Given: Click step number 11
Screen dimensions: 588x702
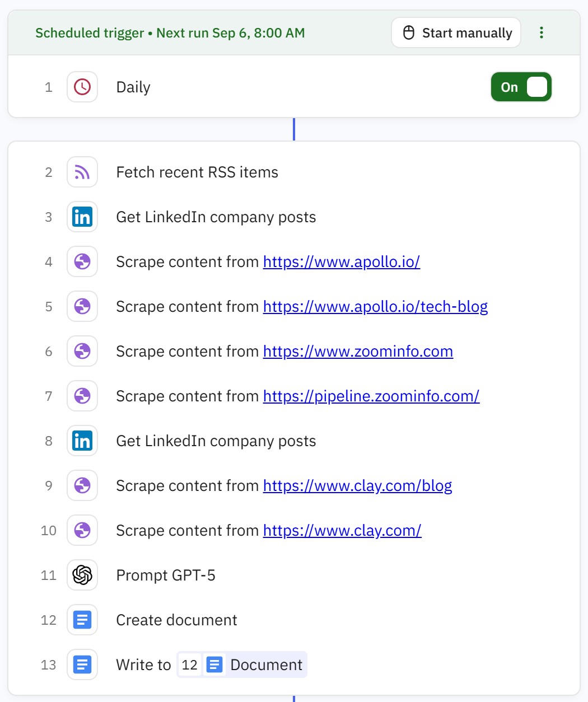Looking at the screenshot, I should tap(49, 575).
